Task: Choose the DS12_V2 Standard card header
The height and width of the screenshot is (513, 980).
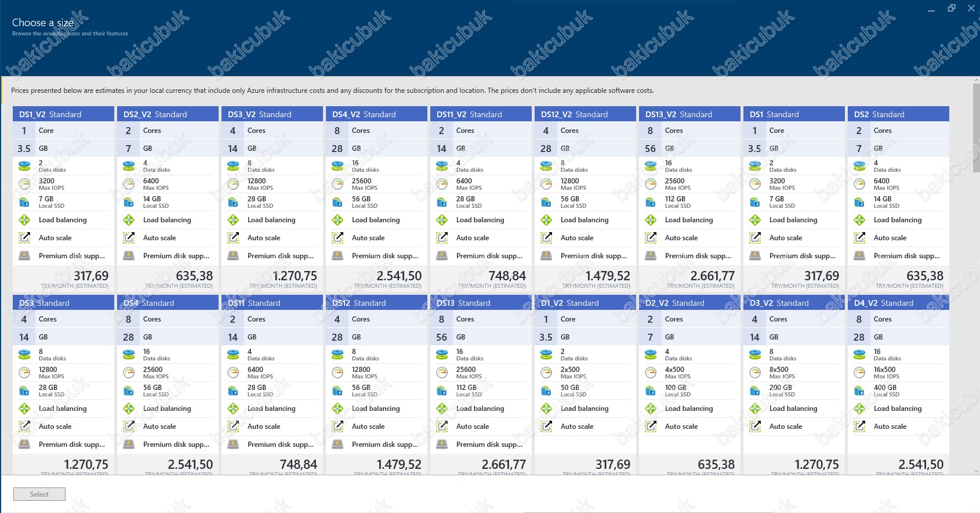Action: click(586, 114)
